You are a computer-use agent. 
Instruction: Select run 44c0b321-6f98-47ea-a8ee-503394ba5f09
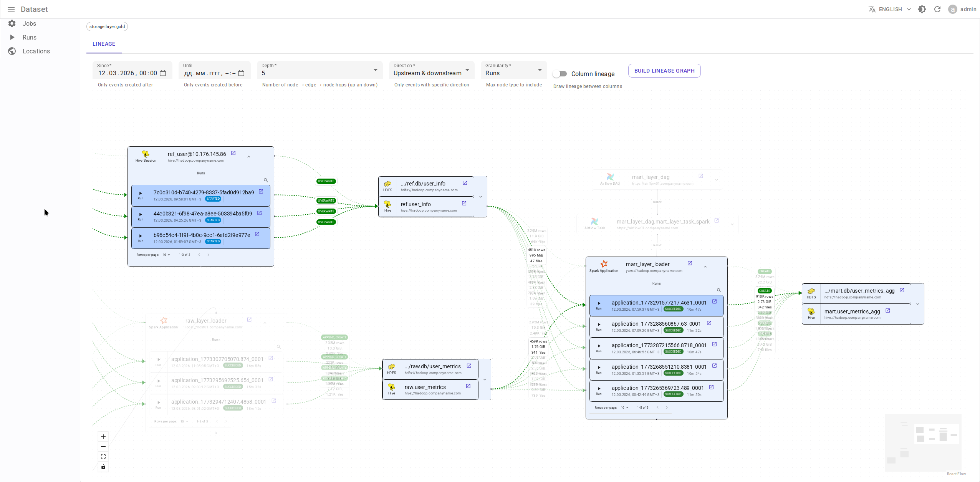click(x=201, y=217)
